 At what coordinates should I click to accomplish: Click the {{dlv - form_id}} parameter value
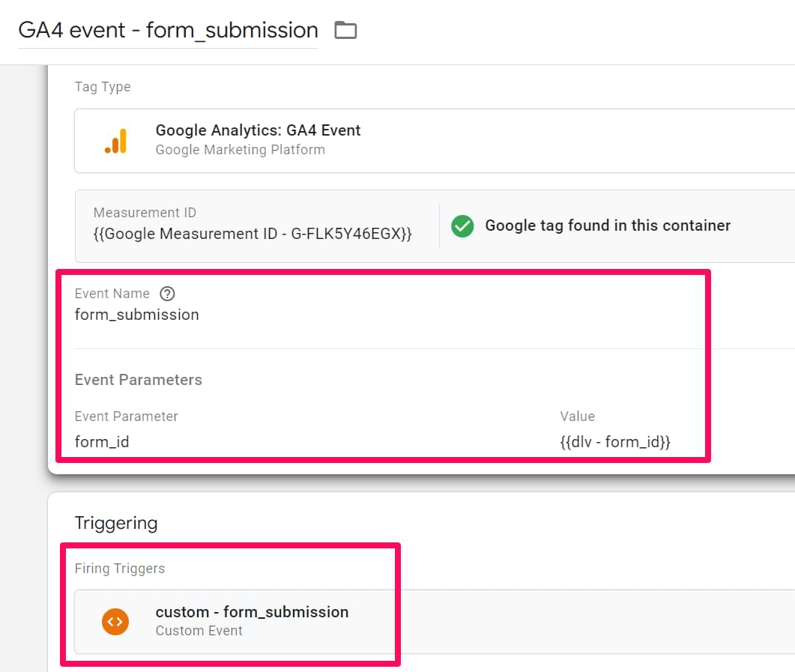point(614,442)
